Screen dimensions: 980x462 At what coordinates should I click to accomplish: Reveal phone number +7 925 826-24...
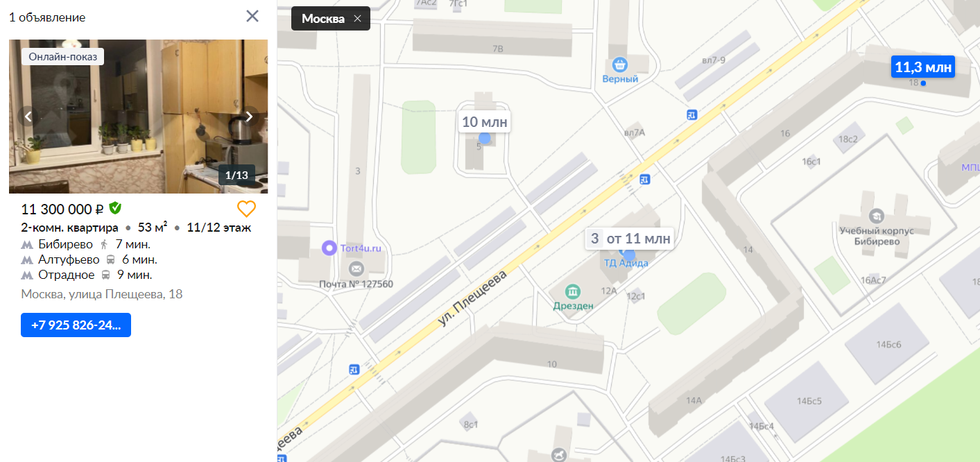[x=76, y=325]
